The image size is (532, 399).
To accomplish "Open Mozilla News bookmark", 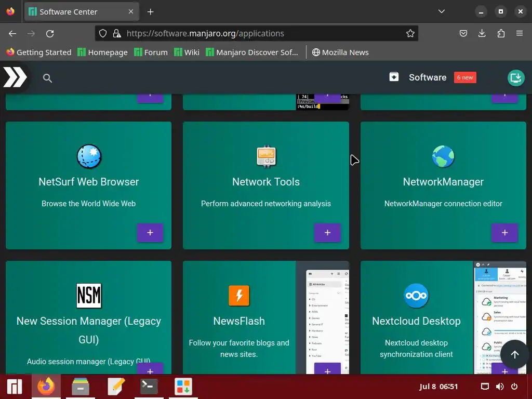I will click(x=340, y=52).
